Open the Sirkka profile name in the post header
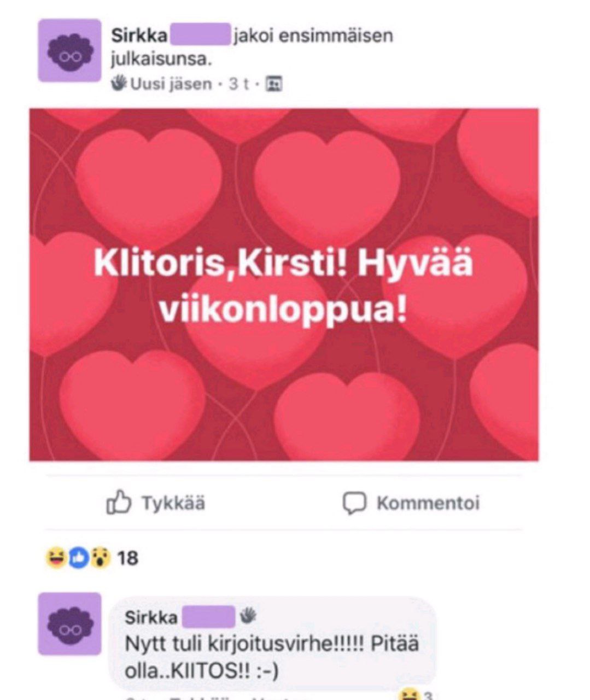 139,36
